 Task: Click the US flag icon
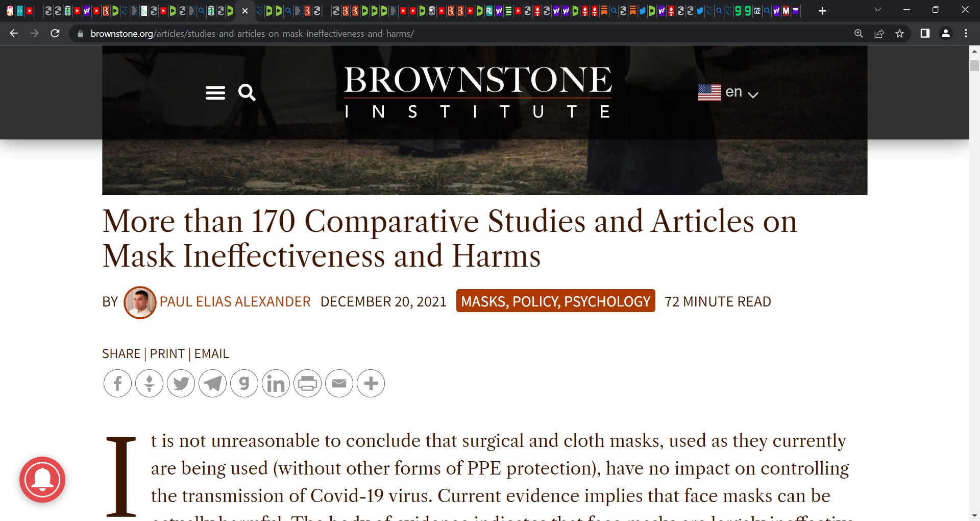(x=709, y=92)
